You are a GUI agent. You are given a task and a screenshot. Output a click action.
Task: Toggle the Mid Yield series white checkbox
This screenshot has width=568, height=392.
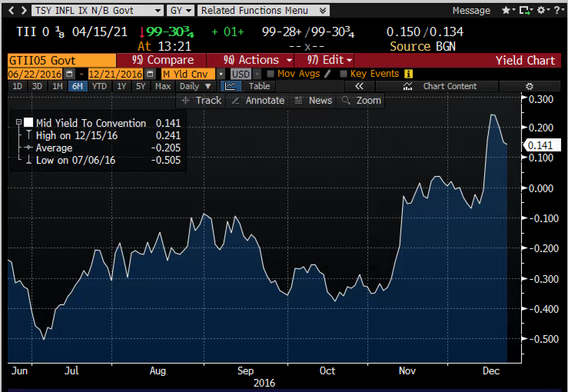pos(28,123)
